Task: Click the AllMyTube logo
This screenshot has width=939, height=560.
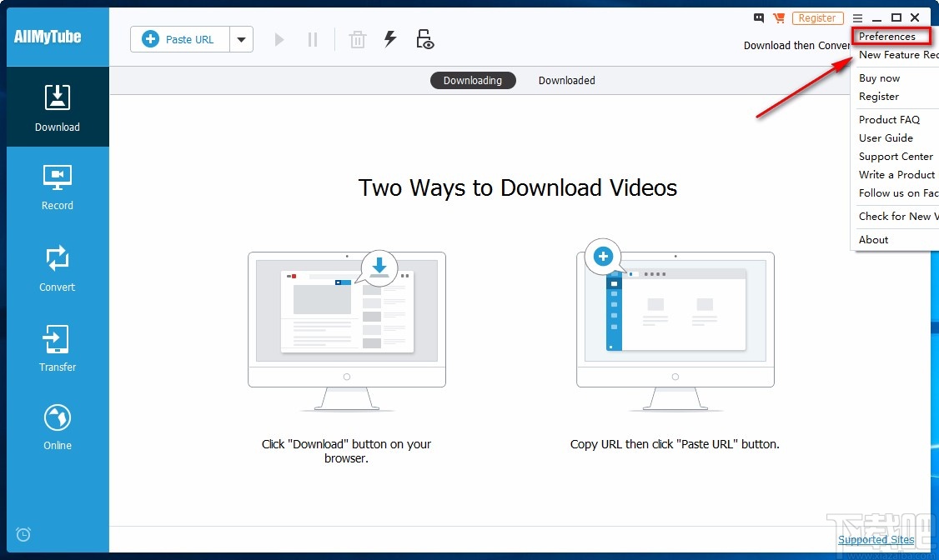Action: 48,37
